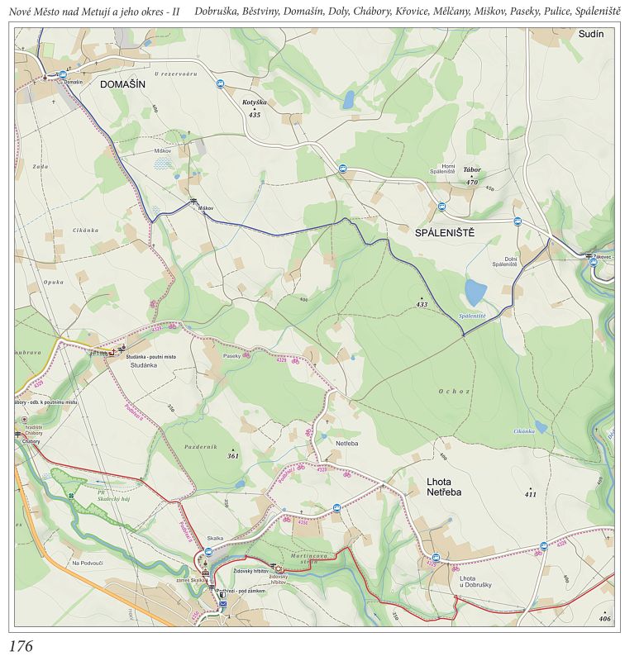
Task: Click the post office envelope icon
Action: (x=222, y=604)
